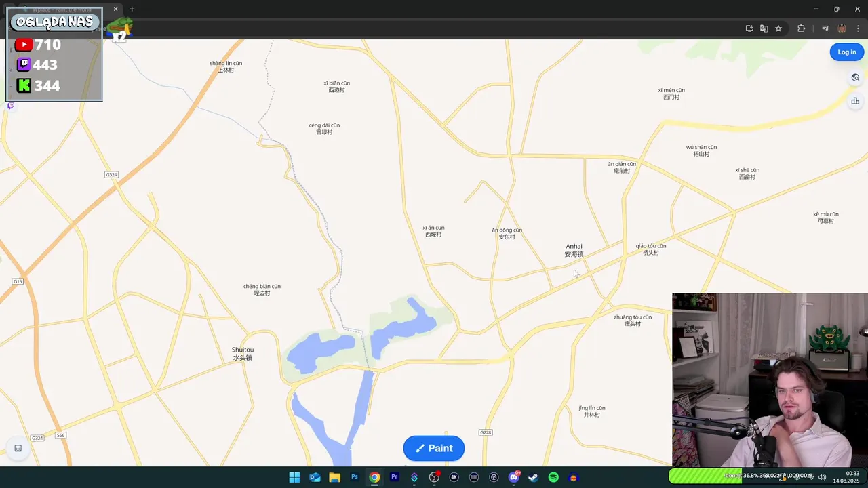
Task: Click the zhuāng tóu cūn village label
Action: tap(633, 320)
